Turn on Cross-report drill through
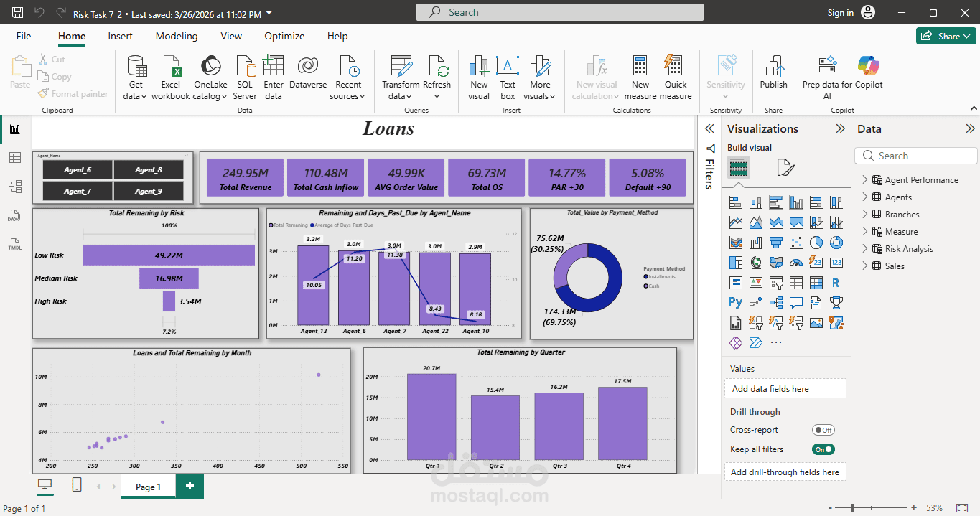The height and width of the screenshot is (516, 980). pos(823,430)
